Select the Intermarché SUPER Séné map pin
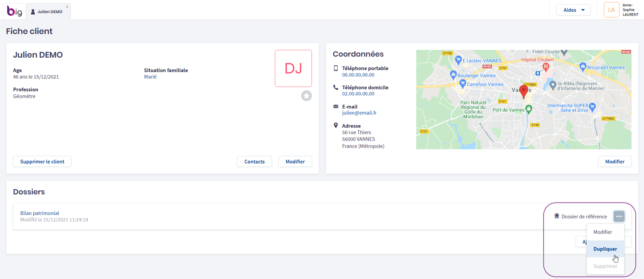644x279 pixels. [593, 107]
